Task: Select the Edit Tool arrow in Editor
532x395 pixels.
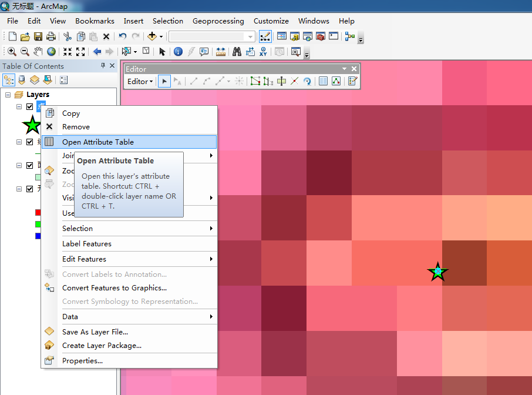Action: [164, 81]
